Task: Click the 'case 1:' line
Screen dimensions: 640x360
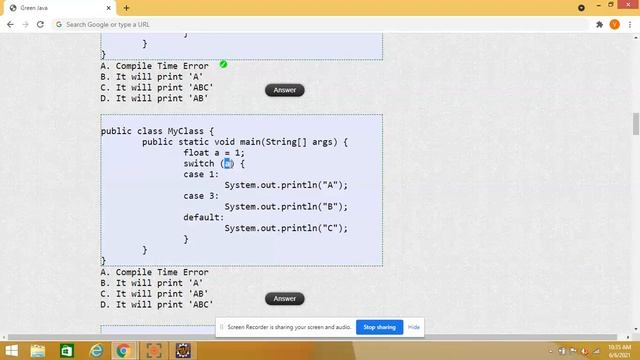Action: pyautogui.click(x=201, y=175)
